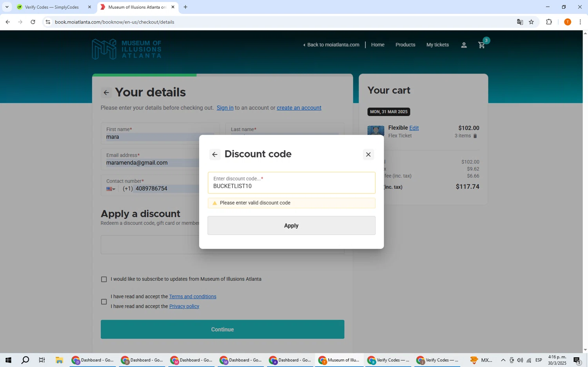Screen dimensions: 588x367
Task: Open the create an account link
Action: (299, 108)
